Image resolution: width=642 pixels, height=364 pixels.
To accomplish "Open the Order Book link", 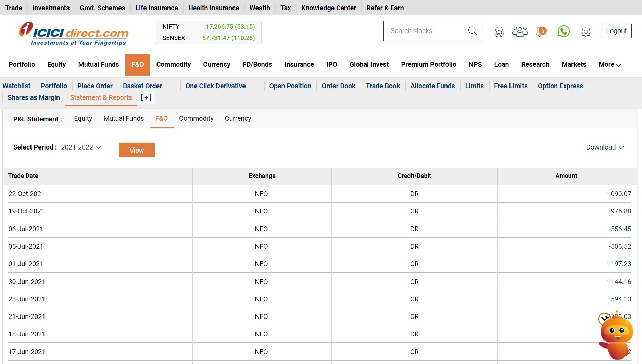I will click(x=338, y=86).
